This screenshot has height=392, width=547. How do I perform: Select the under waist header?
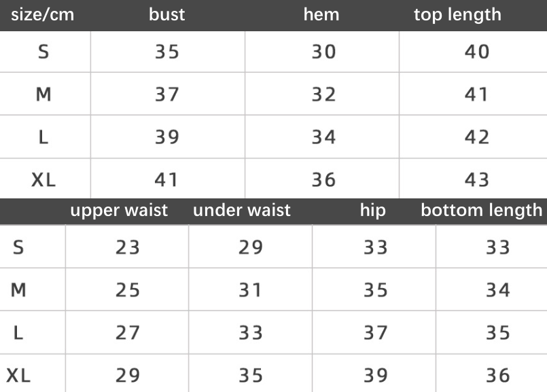pyautogui.click(x=242, y=211)
